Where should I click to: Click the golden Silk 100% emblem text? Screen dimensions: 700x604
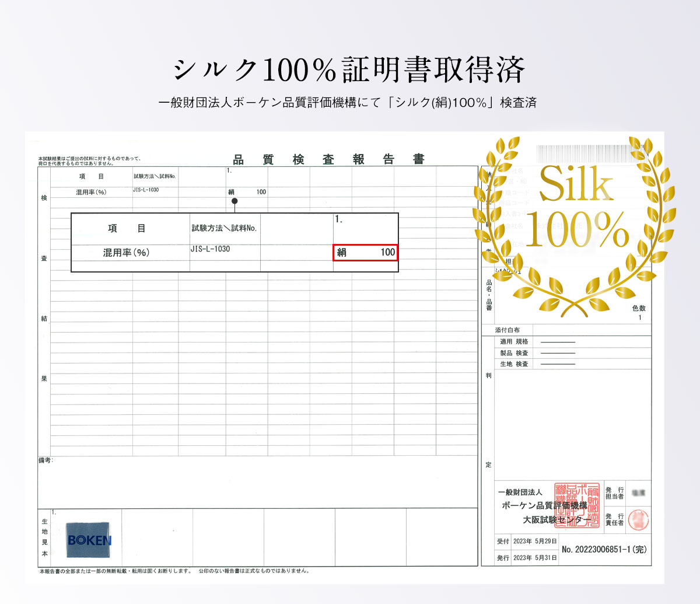pyautogui.click(x=576, y=207)
